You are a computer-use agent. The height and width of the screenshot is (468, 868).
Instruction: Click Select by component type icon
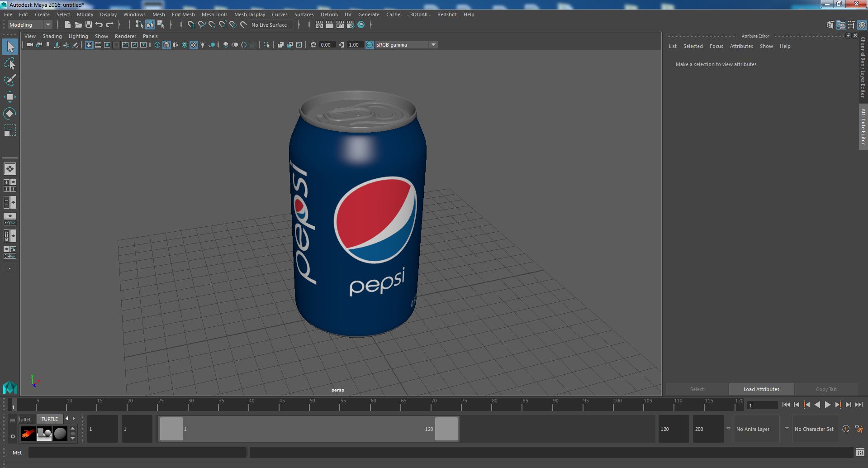[x=161, y=25]
